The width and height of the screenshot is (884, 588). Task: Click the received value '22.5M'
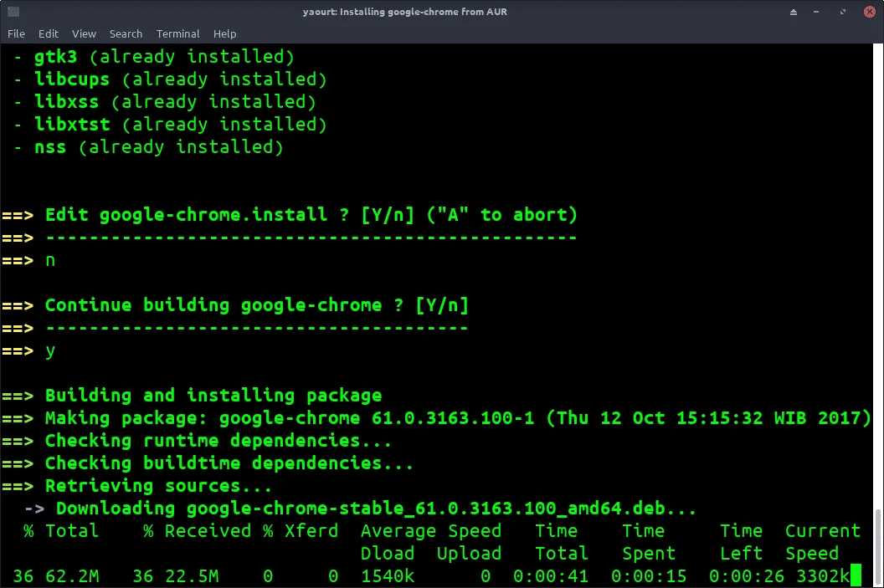coord(192,576)
